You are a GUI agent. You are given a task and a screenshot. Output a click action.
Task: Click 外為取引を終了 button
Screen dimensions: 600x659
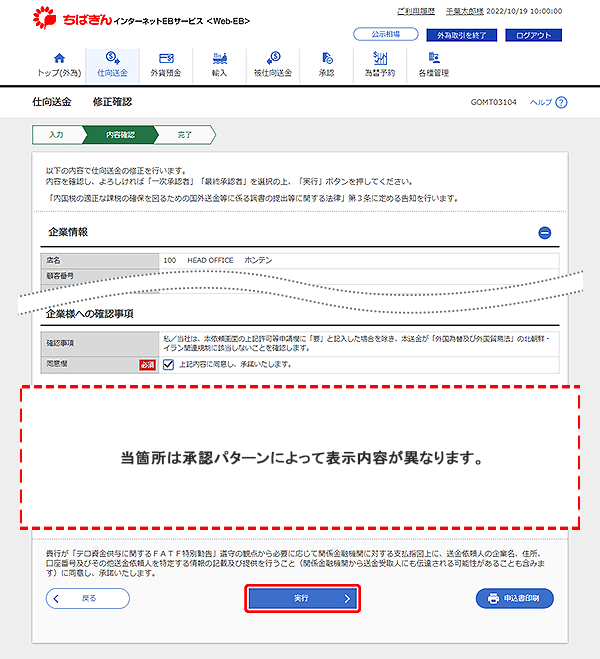pos(461,35)
